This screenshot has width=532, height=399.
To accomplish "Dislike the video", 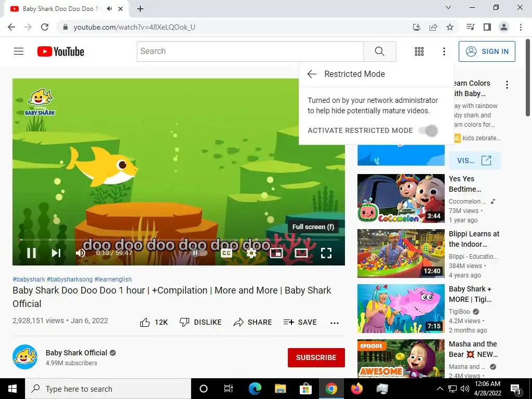I will coord(201,322).
